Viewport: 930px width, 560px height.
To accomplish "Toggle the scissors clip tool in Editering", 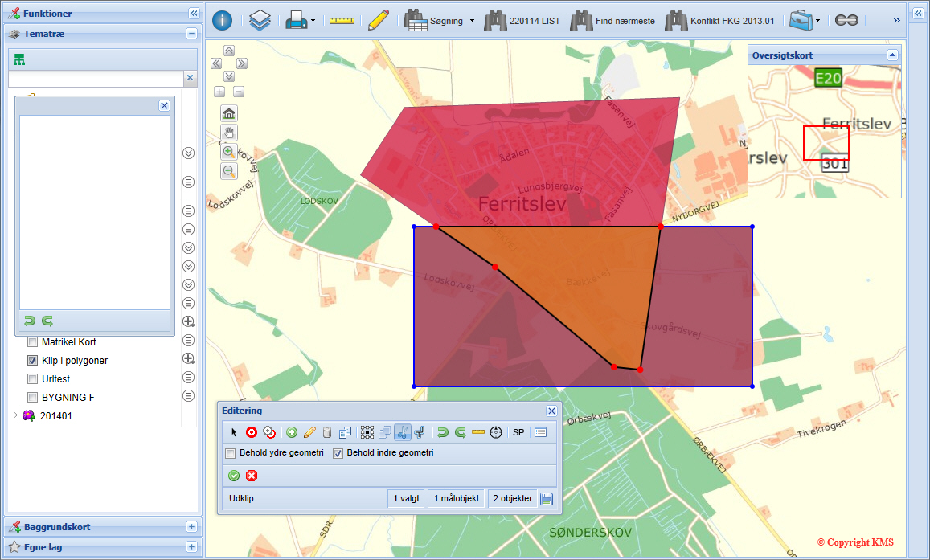I will pyautogui.click(x=402, y=432).
